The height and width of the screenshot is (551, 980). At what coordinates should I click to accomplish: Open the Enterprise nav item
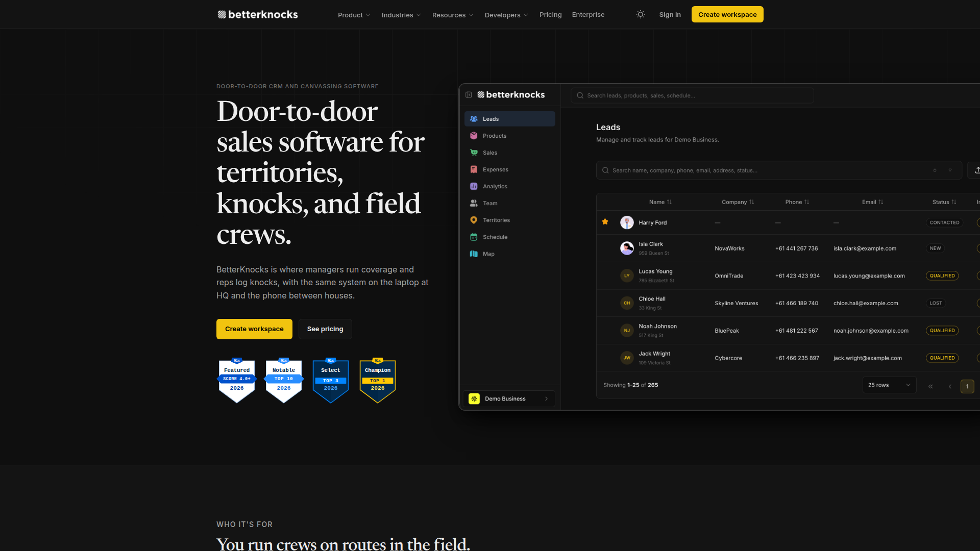[588, 14]
